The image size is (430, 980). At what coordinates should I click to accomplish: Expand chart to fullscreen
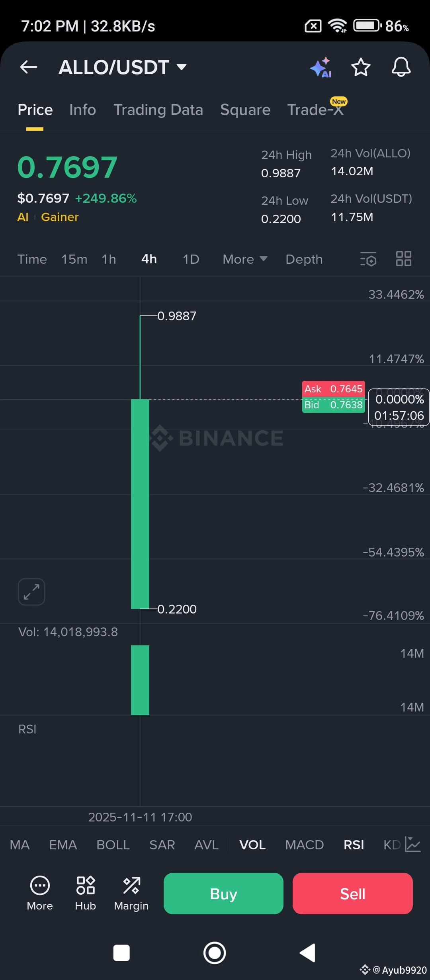tap(31, 592)
